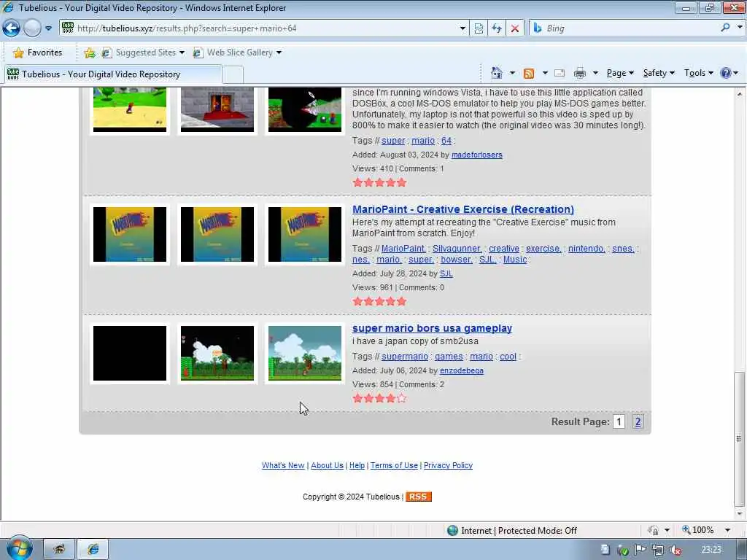Viewport: 747px width, 560px height.
Task: Click the Refresh page icon
Action: 496,28
